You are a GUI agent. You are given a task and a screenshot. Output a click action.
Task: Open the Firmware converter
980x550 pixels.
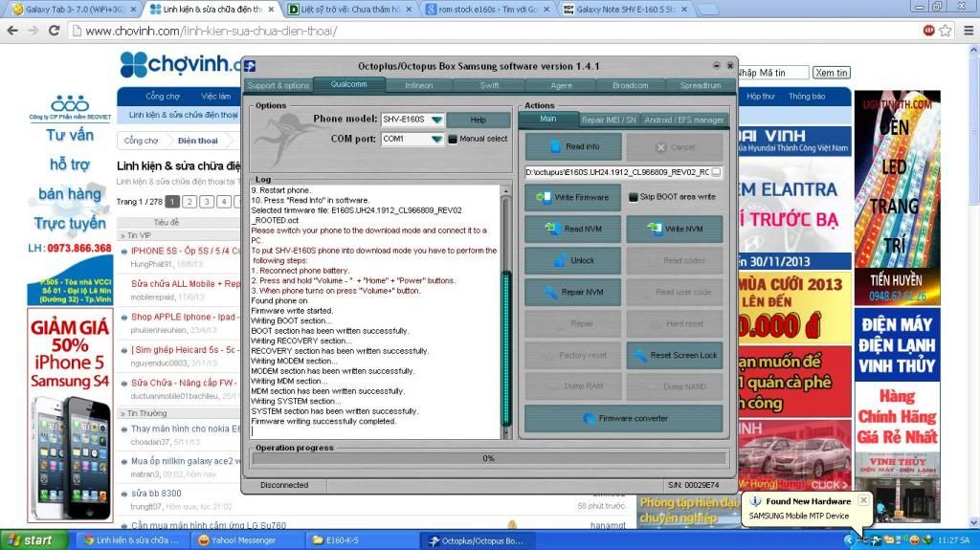pos(624,418)
